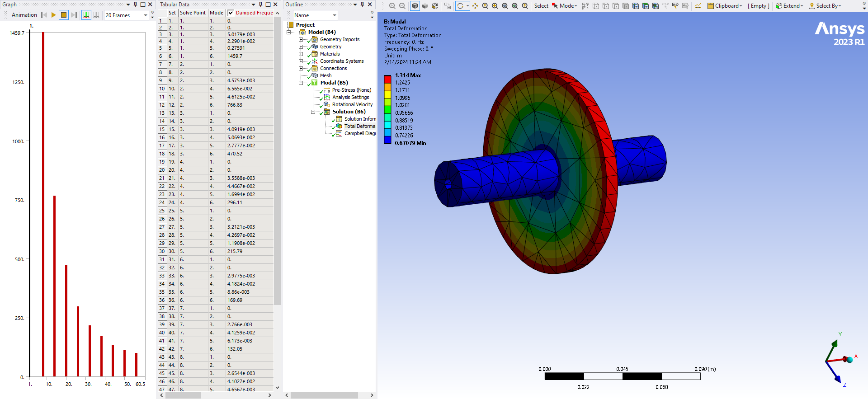The image size is (868, 399).
Task: Select the Mesh tree item
Action: click(325, 75)
